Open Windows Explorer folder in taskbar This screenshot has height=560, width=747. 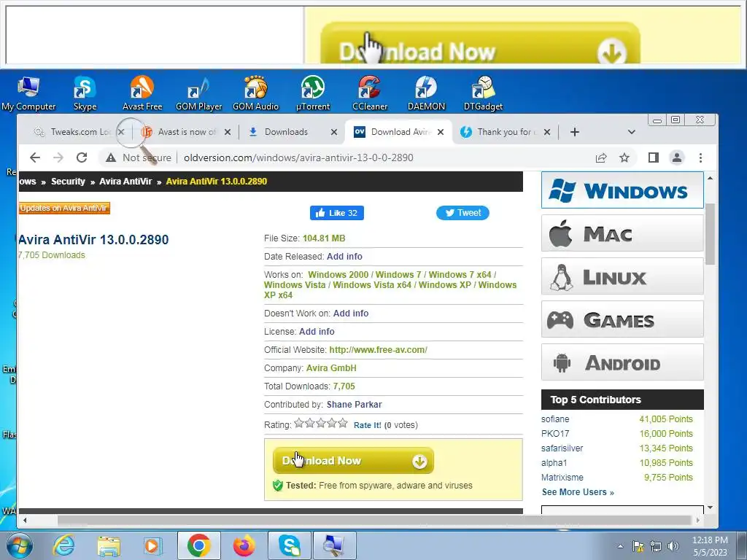click(109, 545)
